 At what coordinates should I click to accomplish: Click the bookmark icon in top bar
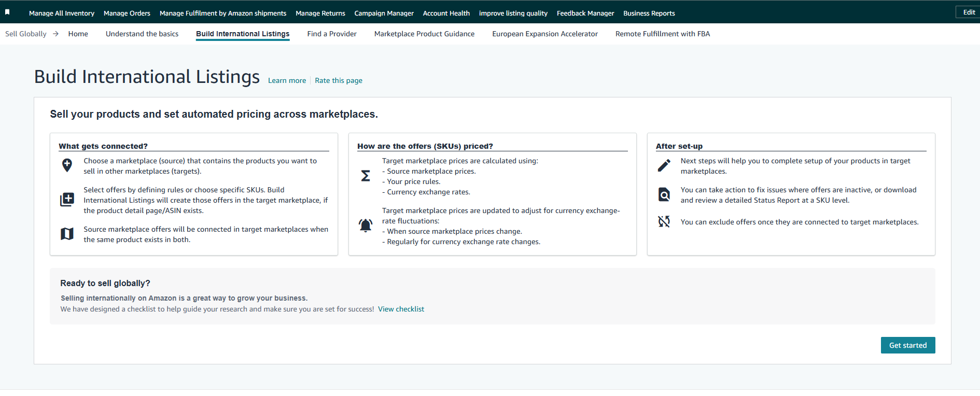coord(7,12)
